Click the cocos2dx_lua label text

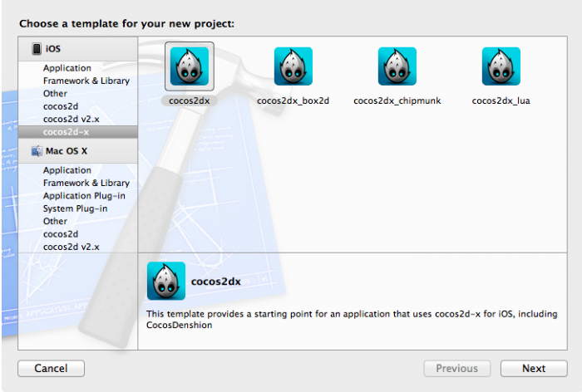pos(501,100)
